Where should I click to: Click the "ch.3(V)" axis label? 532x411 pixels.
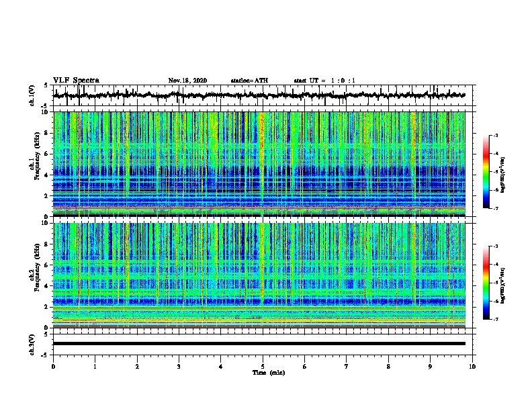[x=32, y=345]
